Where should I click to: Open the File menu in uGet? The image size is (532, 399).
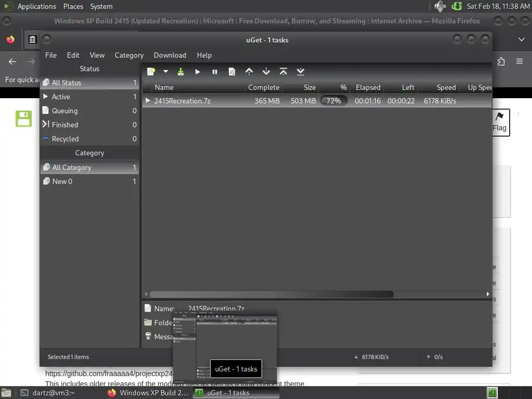click(x=51, y=55)
